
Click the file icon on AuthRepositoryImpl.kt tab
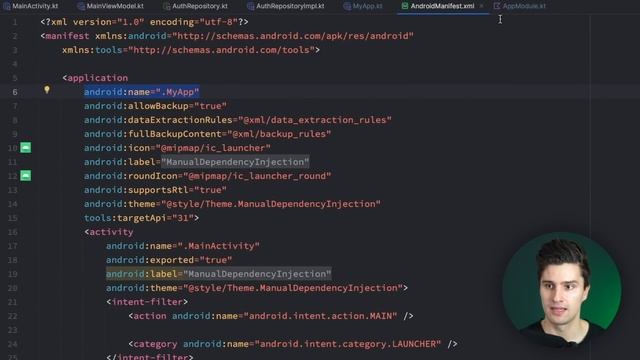pos(251,6)
